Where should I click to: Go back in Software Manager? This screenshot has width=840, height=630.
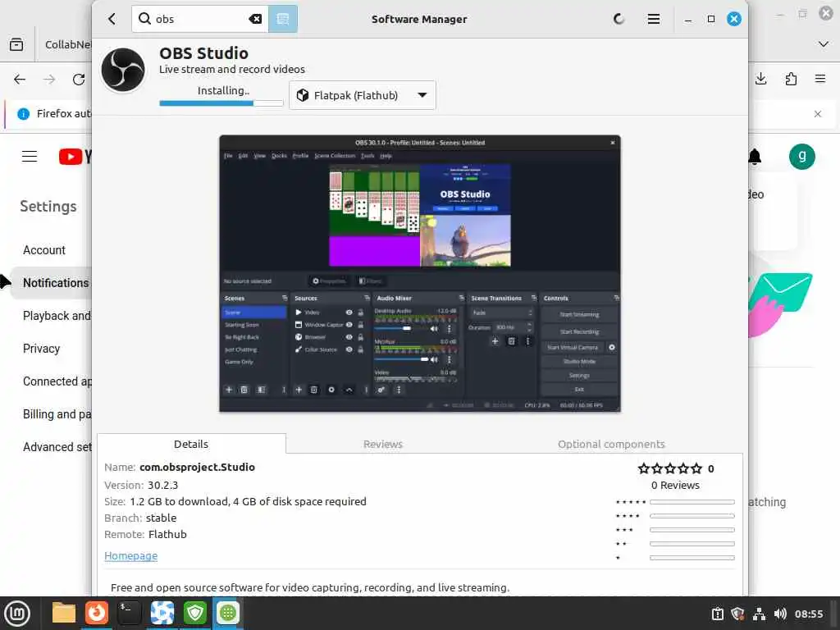tap(112, 19)
